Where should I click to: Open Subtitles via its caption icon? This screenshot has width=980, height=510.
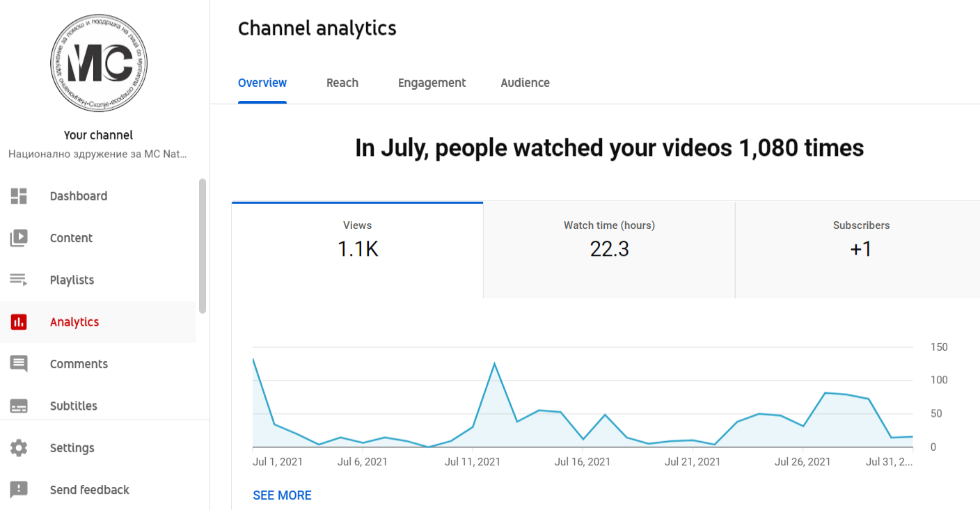pos(19,406)
